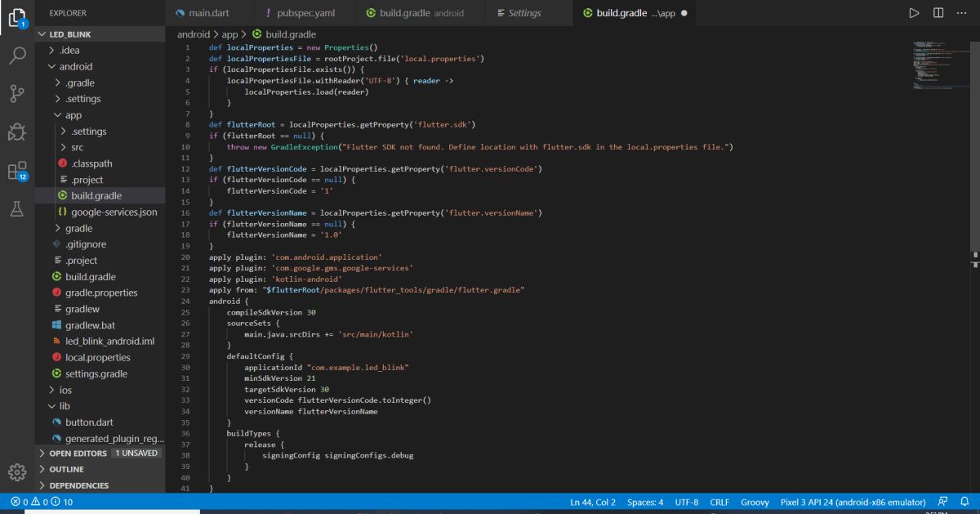
Task: Open Source Control view icon
Action: point(17,93)
